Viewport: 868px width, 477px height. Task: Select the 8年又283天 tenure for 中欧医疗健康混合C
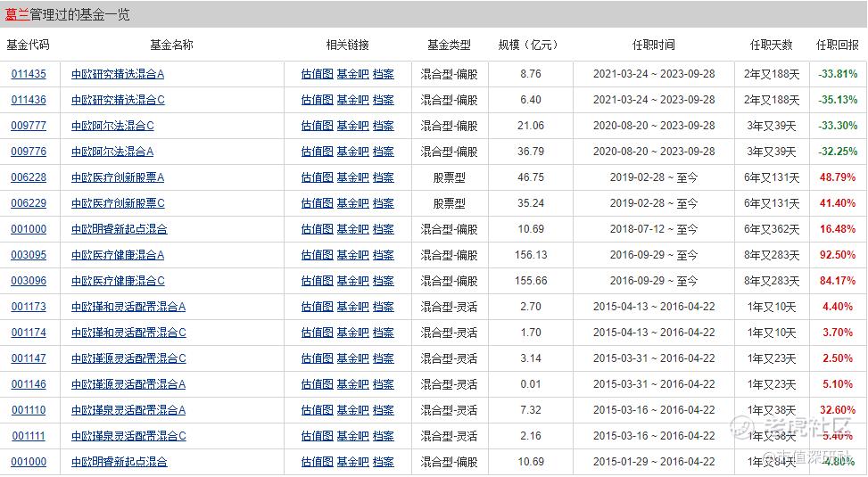pos(772,281)
